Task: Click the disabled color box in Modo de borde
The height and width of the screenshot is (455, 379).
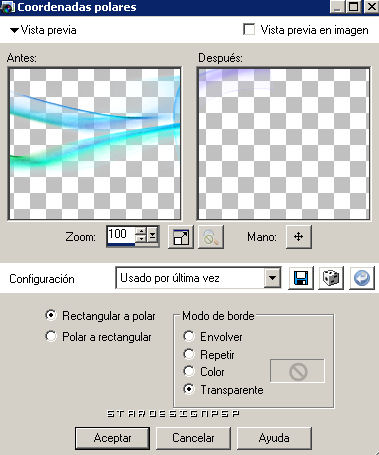Action: 297,371
